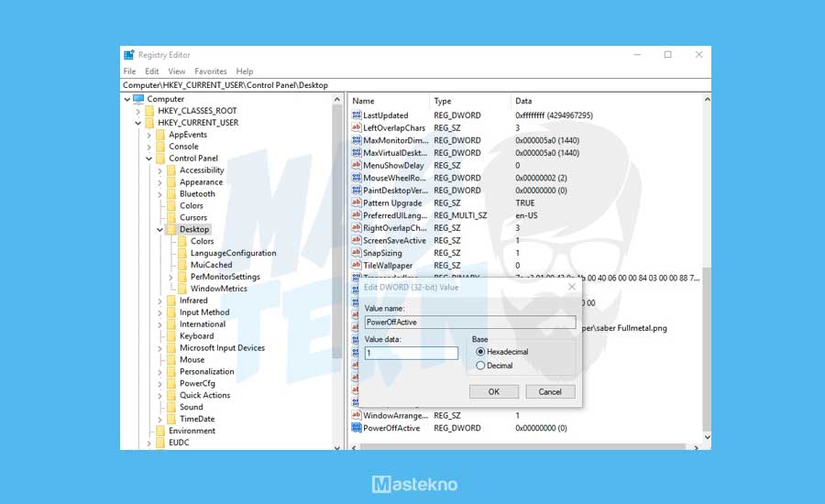The height and width of the screenshot is (504, 825).
Task: Open the Help menu
Action: click(x=244, y=71)
